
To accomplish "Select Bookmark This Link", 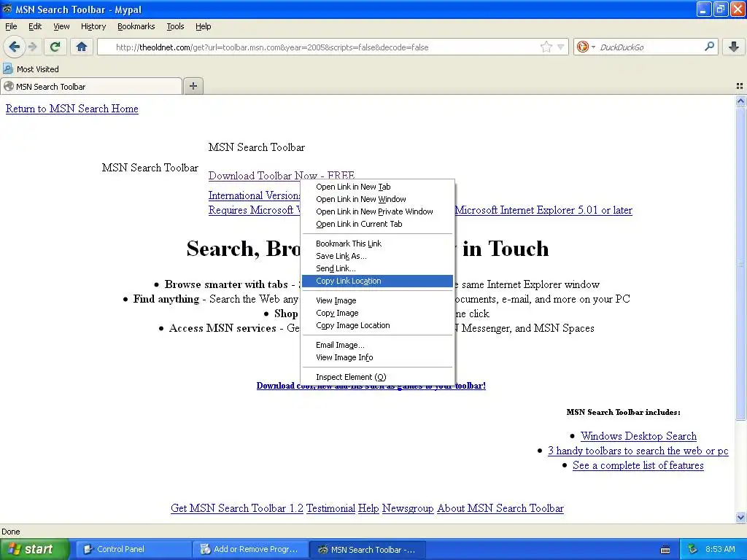I will 377,244.
